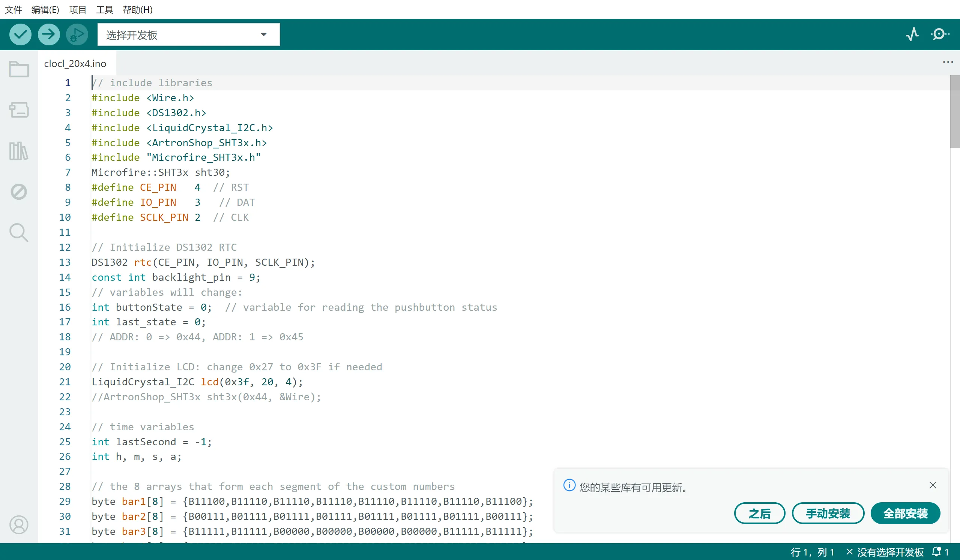Dismiss the library update notification
960x560 pixels.
[933, 485]
